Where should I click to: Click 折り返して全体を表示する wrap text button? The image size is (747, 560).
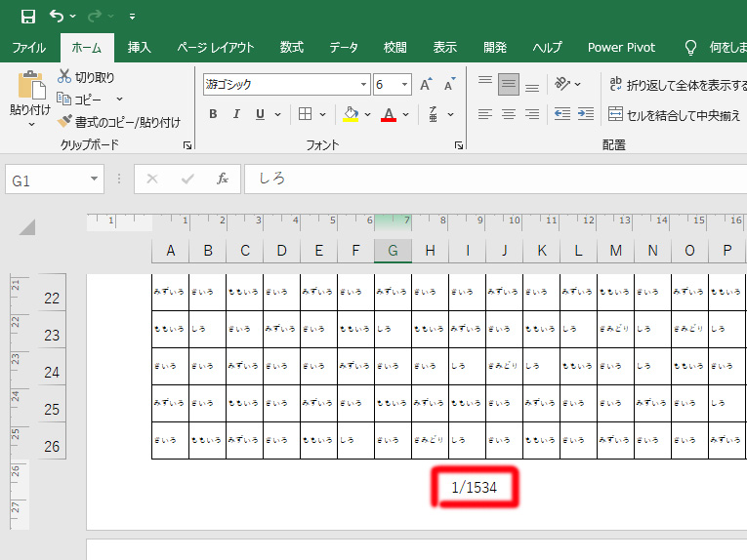[672, 85]
